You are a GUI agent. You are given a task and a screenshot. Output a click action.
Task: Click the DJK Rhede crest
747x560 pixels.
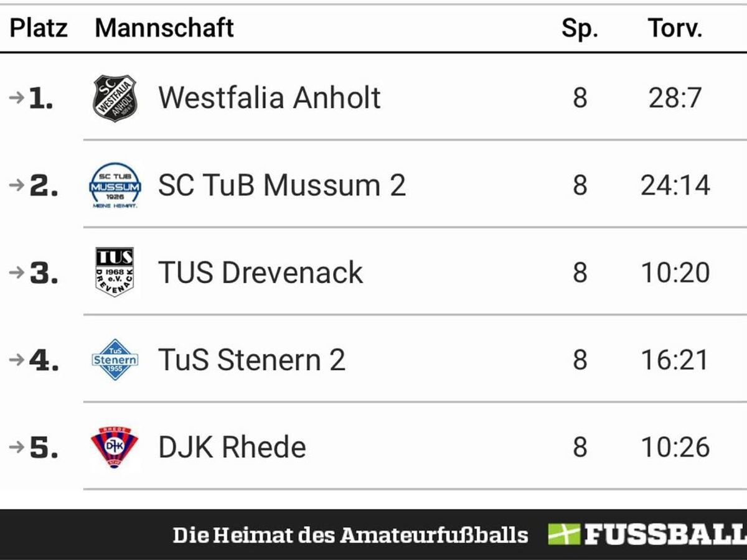[x=115, y=447]
